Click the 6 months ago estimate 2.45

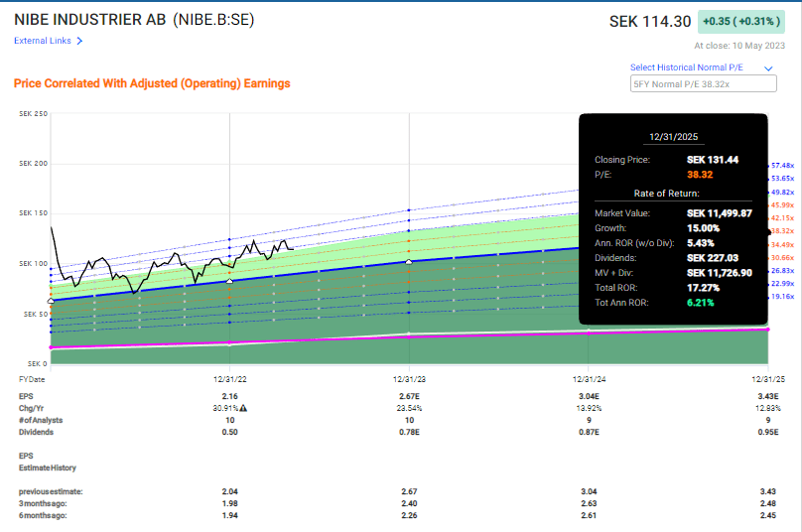point(767,515)
